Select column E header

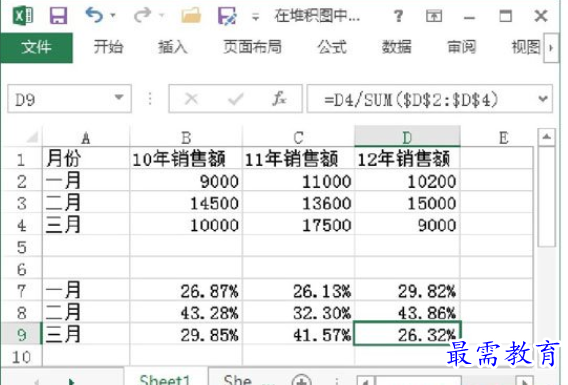tap(503, 137)
